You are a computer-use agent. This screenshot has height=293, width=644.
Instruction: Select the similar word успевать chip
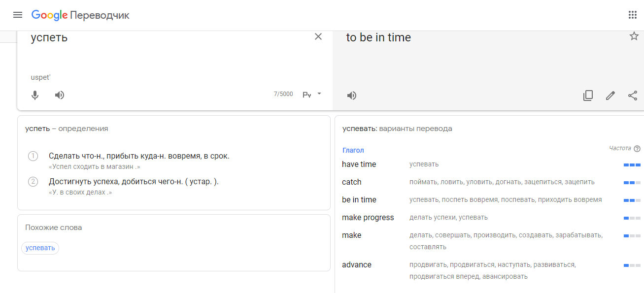pyautogui.click(x=40, y=248)
